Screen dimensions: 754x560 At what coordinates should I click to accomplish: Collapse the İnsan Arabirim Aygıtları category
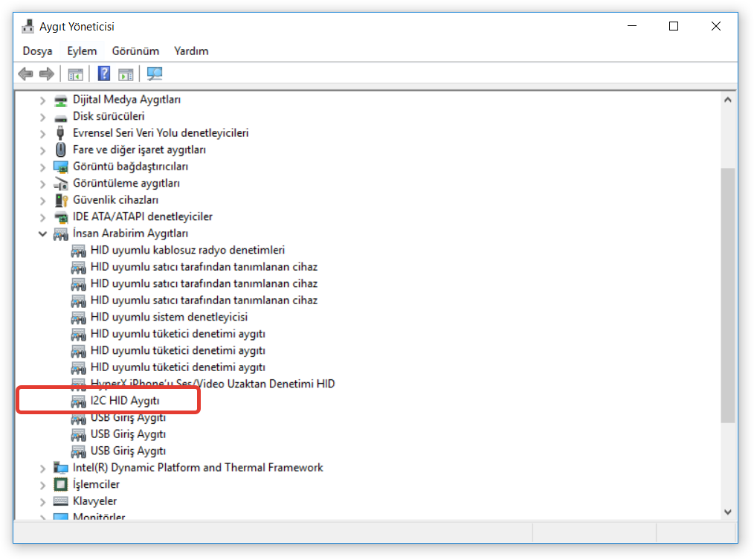[x=43, y=234]
